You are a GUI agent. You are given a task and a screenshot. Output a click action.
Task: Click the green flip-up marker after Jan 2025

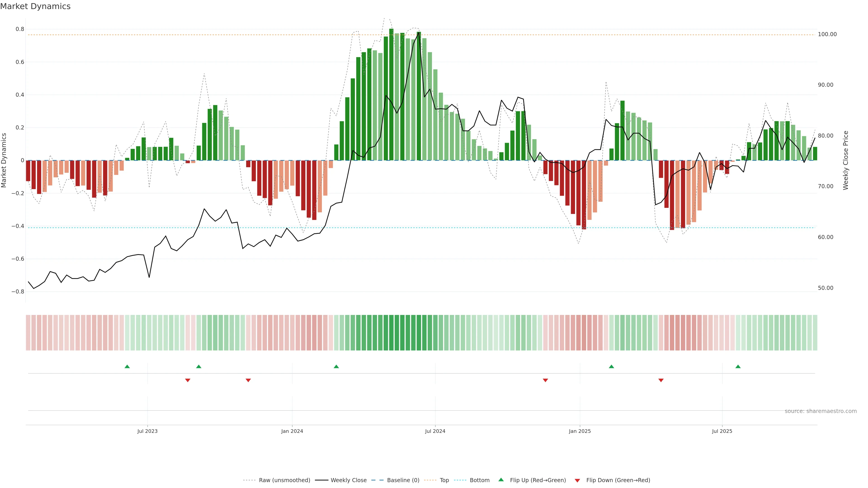click(x=611, y=366)
